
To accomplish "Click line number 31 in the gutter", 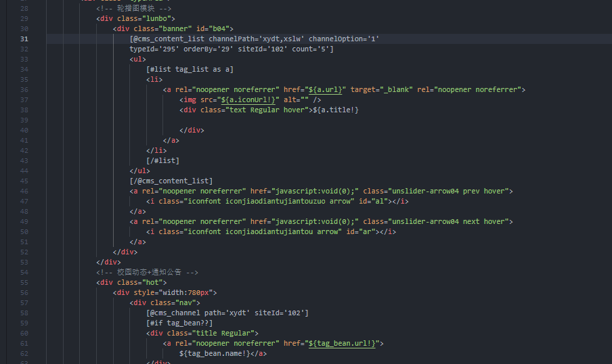I will [24, 39].
